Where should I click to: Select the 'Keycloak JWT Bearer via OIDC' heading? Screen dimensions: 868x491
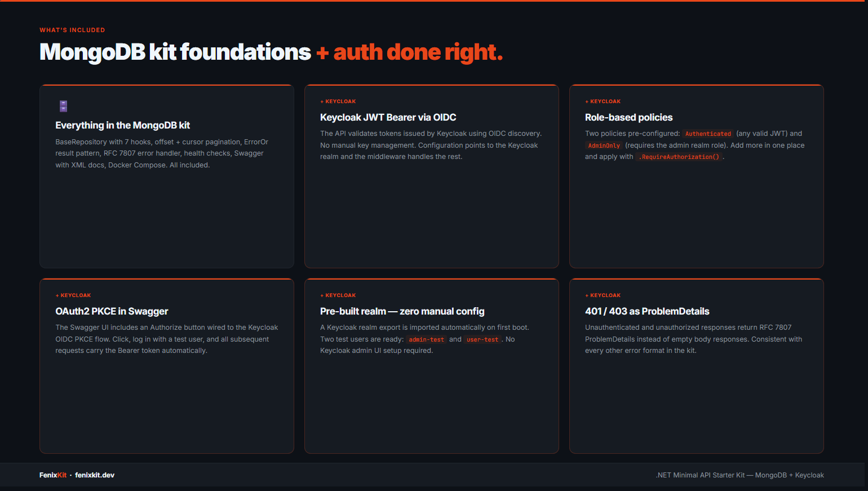388,117
